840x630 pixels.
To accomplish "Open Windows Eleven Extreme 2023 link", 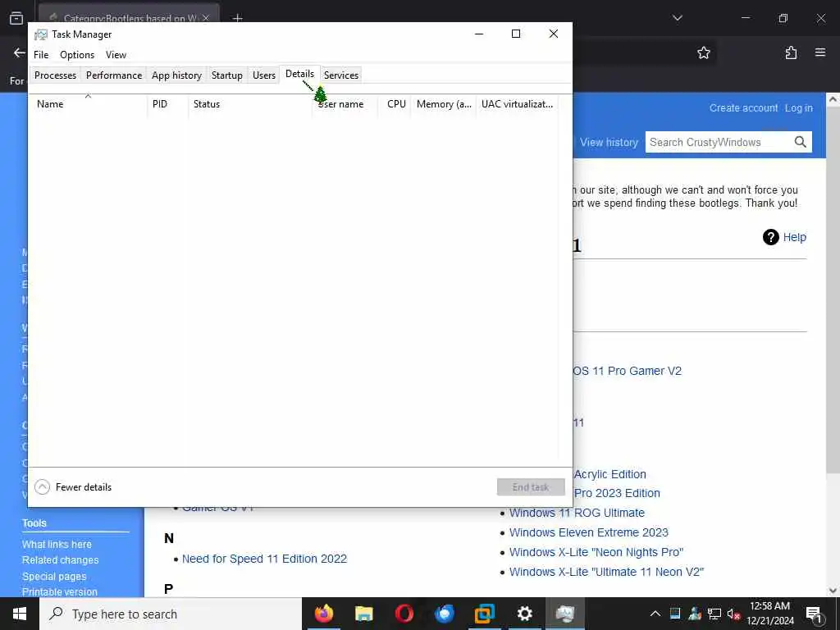I will coord(588,532).
